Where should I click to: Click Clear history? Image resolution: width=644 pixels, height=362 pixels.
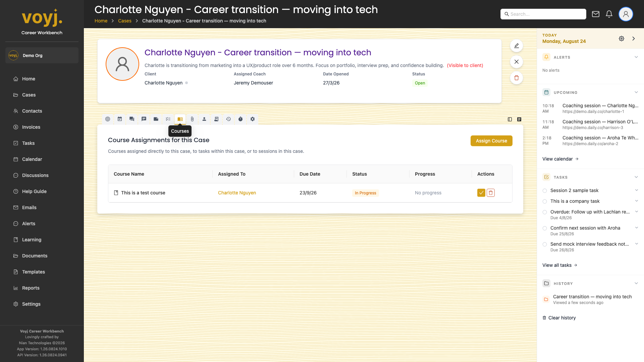[559, 318]
